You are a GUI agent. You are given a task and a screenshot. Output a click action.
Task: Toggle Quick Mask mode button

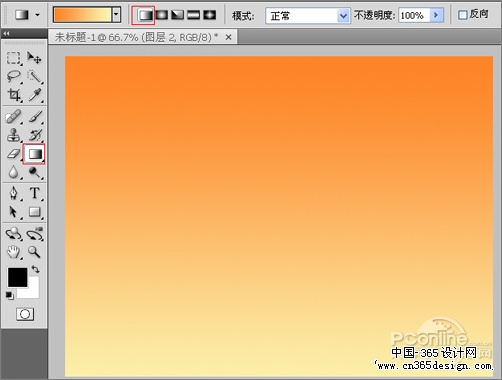click(25, 314)
